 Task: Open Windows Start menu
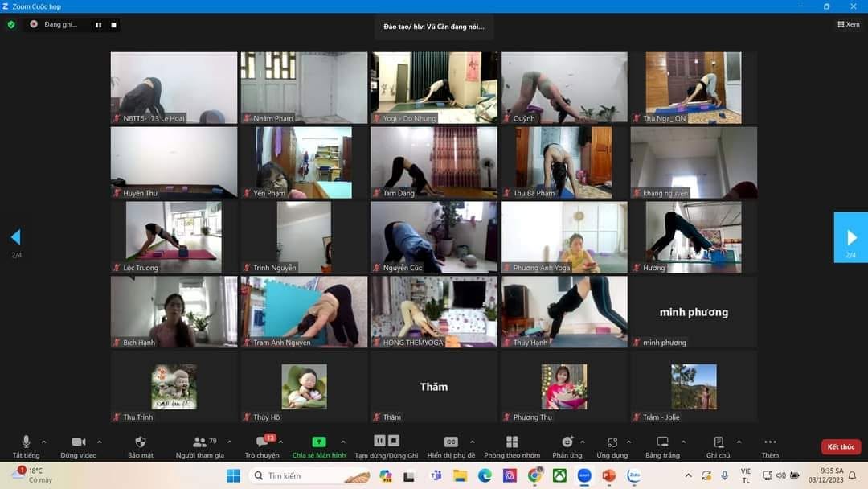tap(234, 475)
